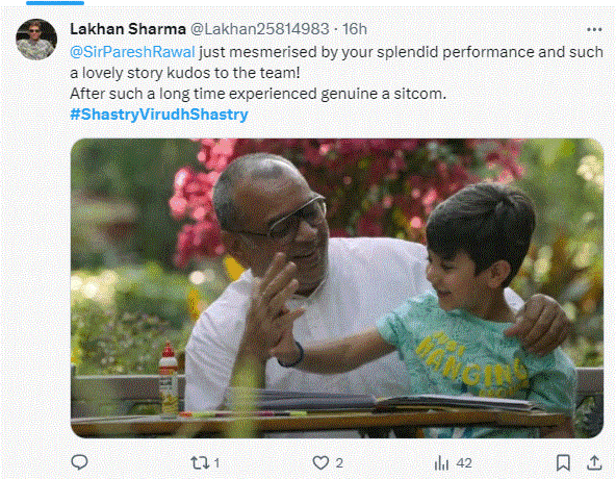616x479 pixels.
Task: Click the retweet count of 1
Action: 216,462
